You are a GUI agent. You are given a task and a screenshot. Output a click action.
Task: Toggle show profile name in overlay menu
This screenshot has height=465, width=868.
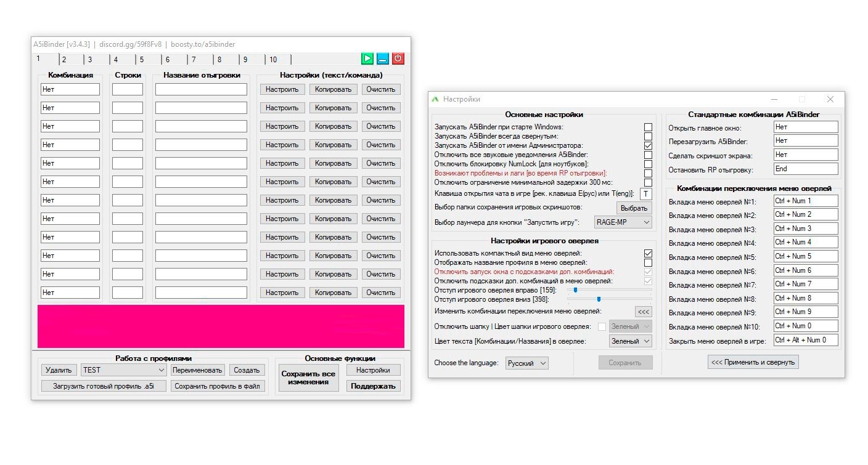[648, 262]
